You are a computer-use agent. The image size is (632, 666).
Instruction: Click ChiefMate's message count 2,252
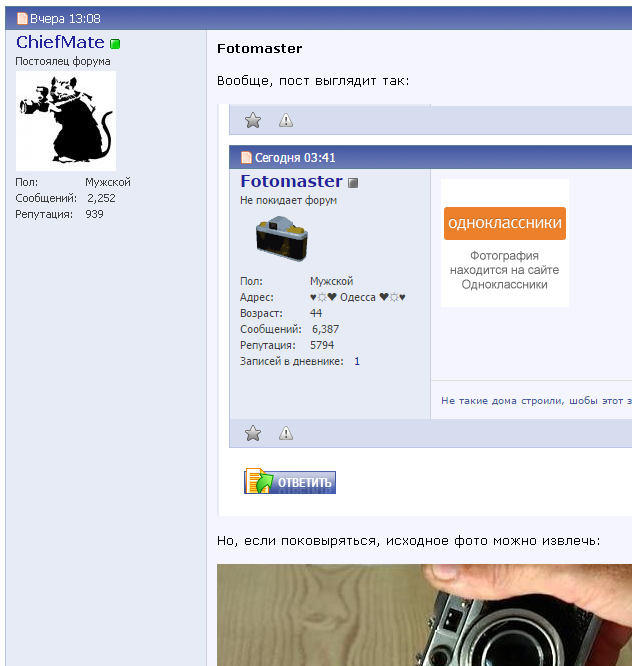click(101, 198)
